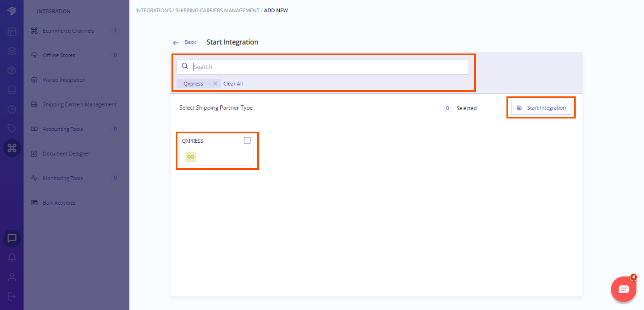
Task: Click the Accounting Tools icon
Action: point(34,129)
